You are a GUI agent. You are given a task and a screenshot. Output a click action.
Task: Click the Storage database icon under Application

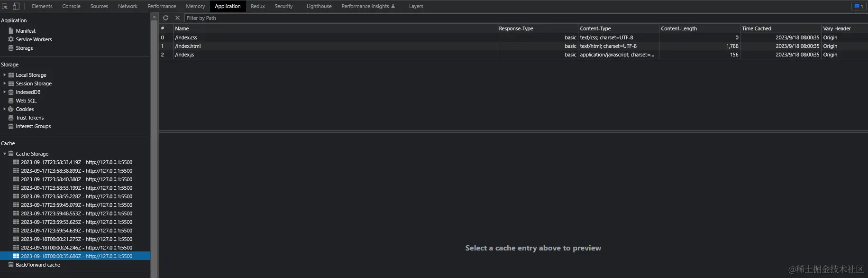coord(11,48)
